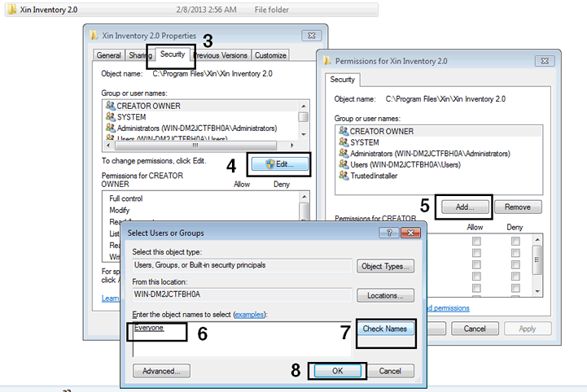Open the Previous Versions tab
The image size is (587, 392).
coord(221,55)
